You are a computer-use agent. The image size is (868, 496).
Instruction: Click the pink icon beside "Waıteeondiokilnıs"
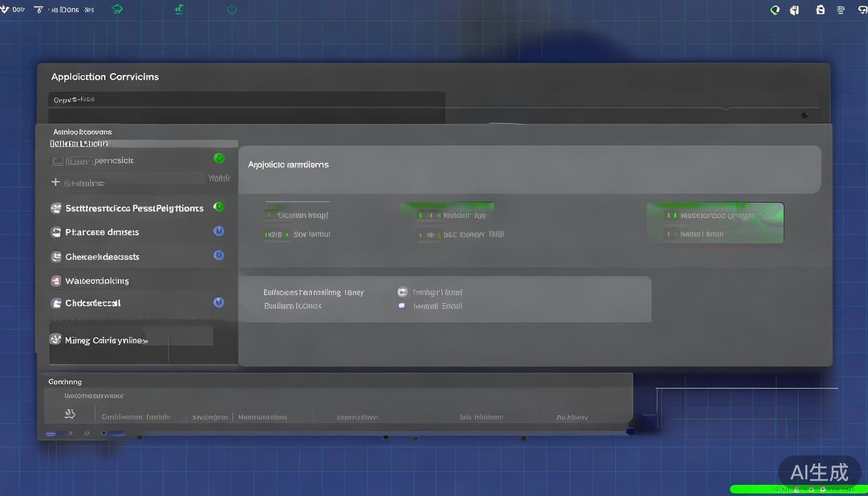tap(56, 281)
